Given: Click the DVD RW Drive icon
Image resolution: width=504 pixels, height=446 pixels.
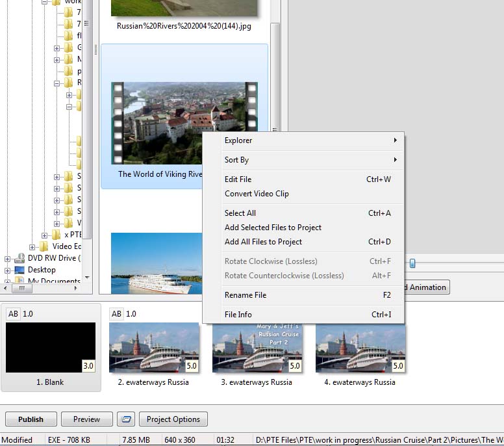Looking at the screenshot, I should click(x=19, y=258).
